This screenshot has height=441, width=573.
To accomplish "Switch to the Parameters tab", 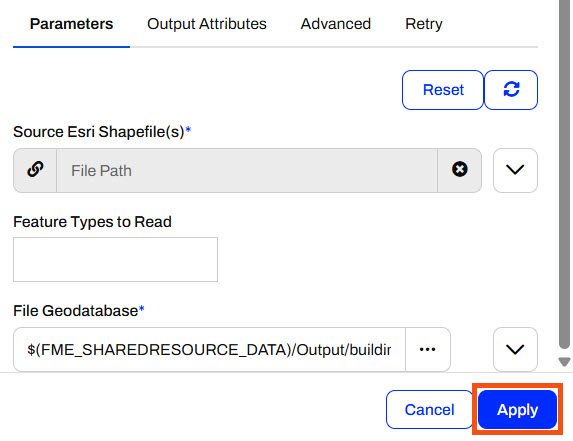I will click(x=71, y=24).
